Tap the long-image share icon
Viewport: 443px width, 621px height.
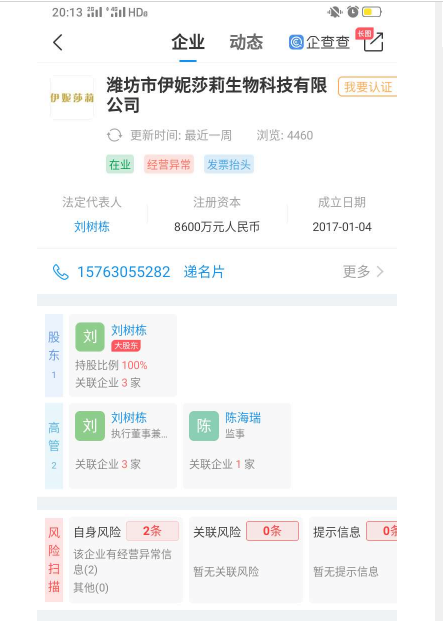[373, 42]
